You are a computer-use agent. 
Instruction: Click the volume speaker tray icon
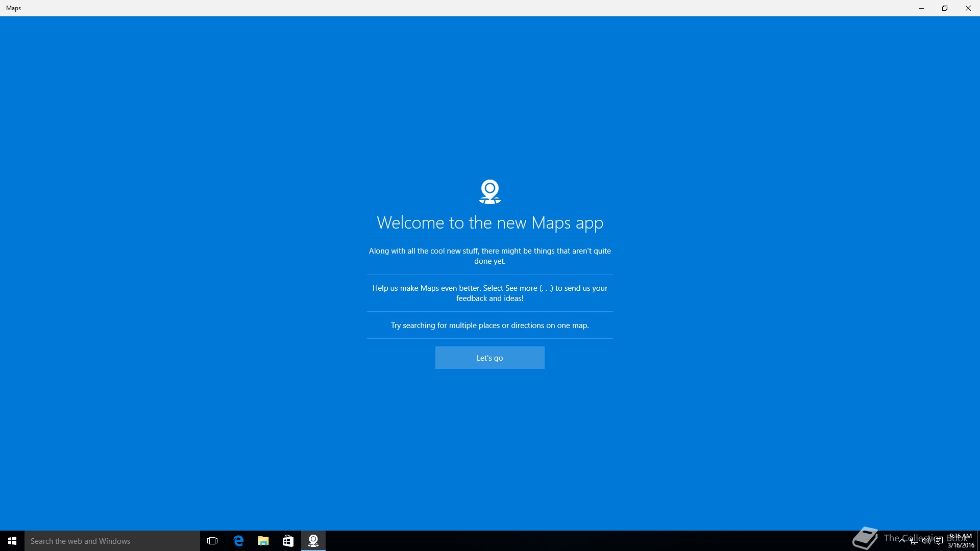click(x=926, y=541)
